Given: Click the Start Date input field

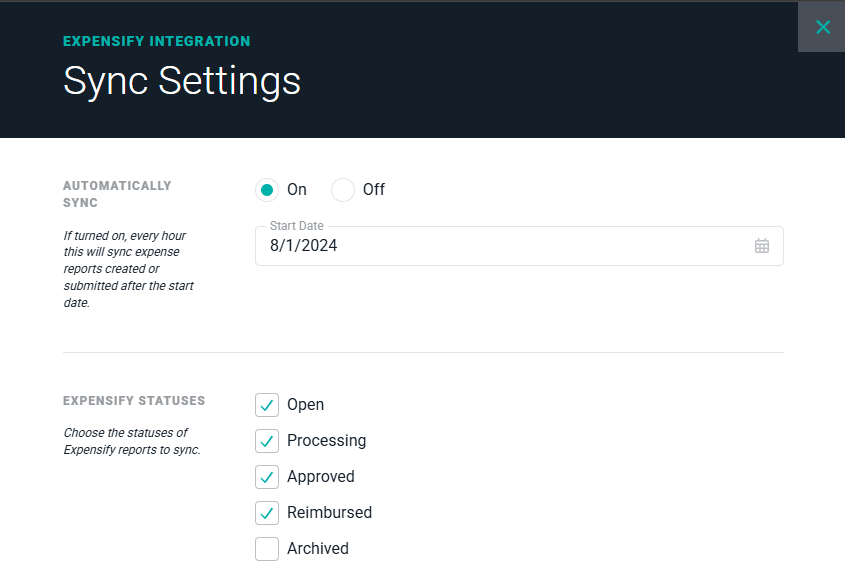Looking at the screenshot, I should pyautogui.click(x=519, y=246).
